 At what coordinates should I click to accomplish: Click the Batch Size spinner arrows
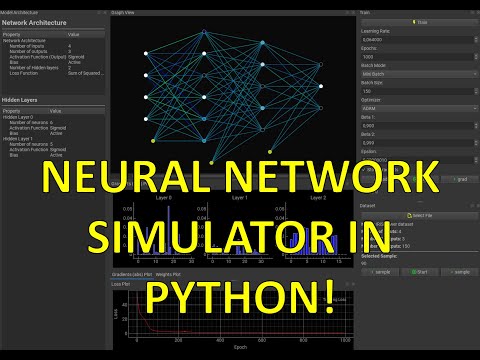point(476,91)
